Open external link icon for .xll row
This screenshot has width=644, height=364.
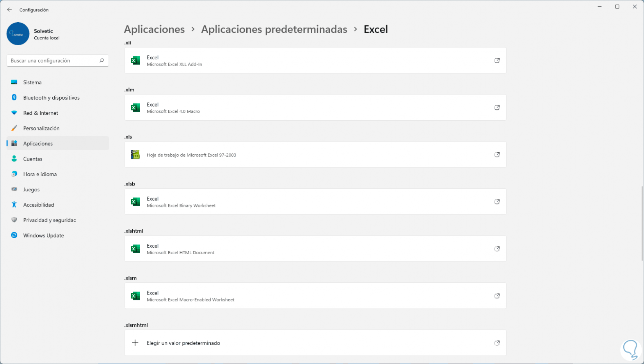click(497, 61)
